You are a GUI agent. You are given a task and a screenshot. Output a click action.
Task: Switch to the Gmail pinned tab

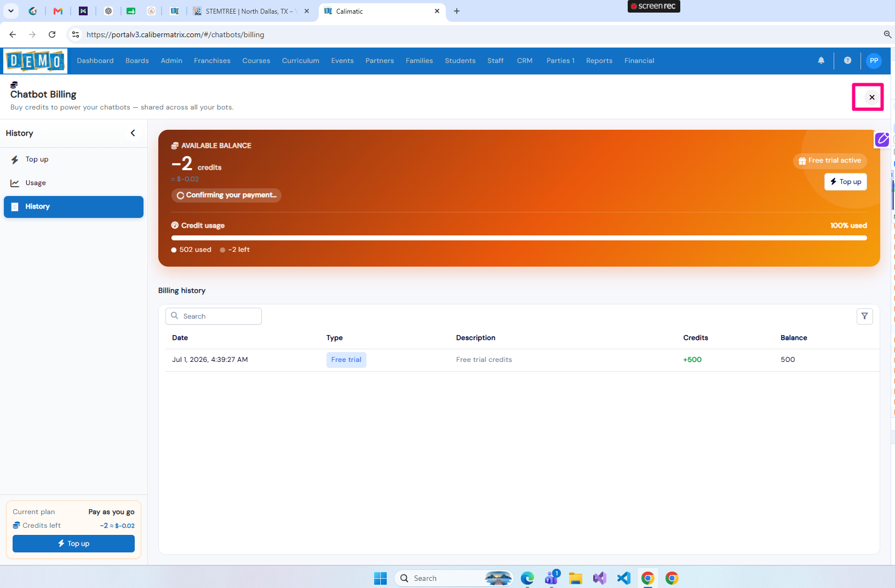point(58,11)
